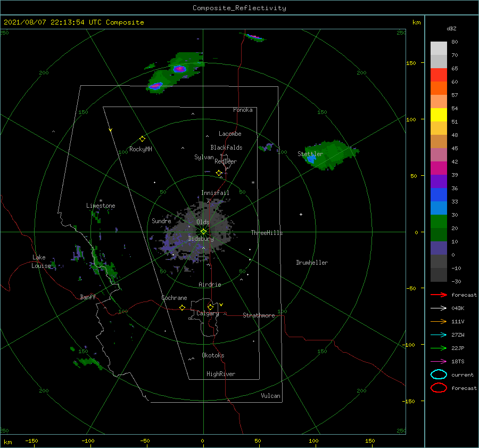This screenshot has height=448, width=479.
Task: Click the Sylvan label
Action: [204, 157]
